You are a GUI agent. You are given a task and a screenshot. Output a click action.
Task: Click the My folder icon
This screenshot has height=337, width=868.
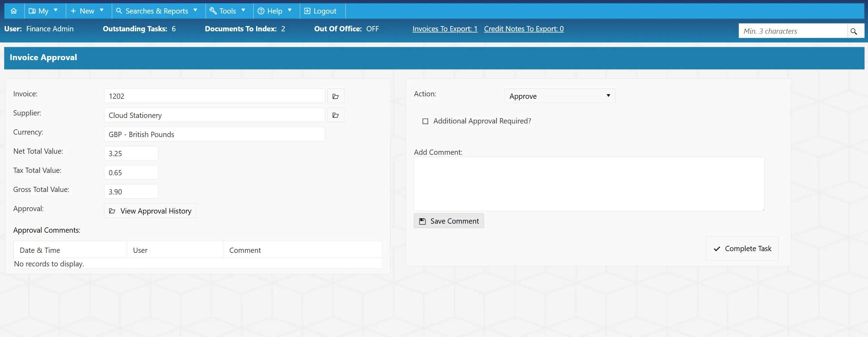[32, 11]
